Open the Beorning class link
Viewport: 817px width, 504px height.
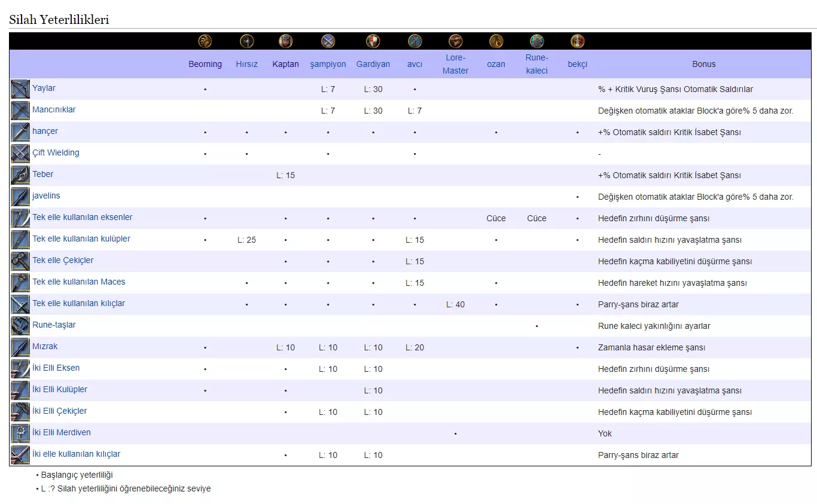205,64
